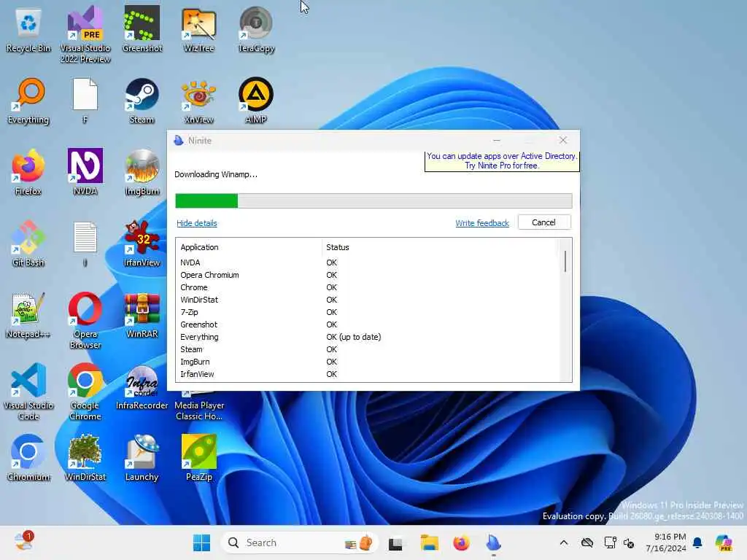Viewport: 747px width, 560px height.
Task: Select the blank file named F
Action: (x=85, y=101)
